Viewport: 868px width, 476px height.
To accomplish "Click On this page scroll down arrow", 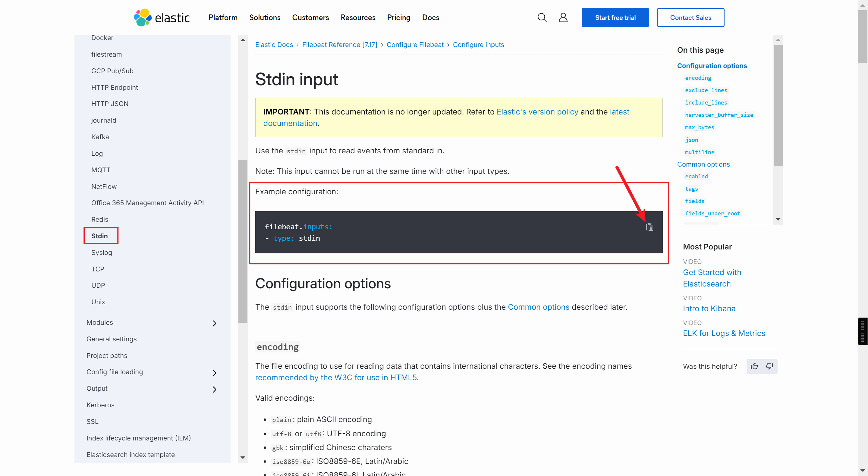I will click(x=778, y=219).
